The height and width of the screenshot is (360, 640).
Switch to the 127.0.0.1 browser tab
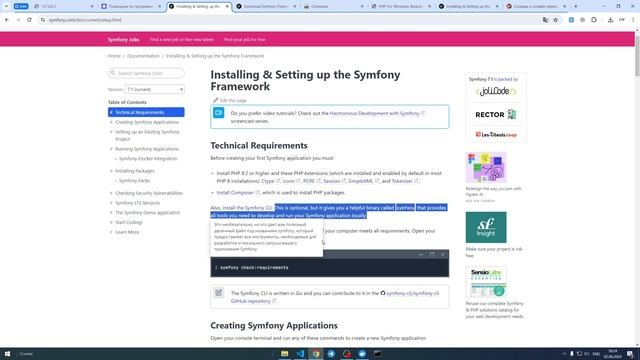click(64, 6)
